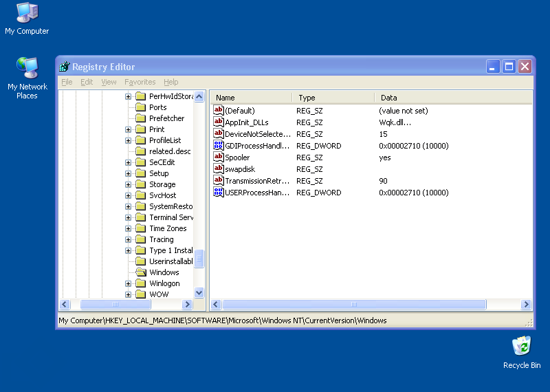Click the string icon beside AppInit_DLLs
The height and width of the screenshot is (392, 550).
[x=218, y=122]
